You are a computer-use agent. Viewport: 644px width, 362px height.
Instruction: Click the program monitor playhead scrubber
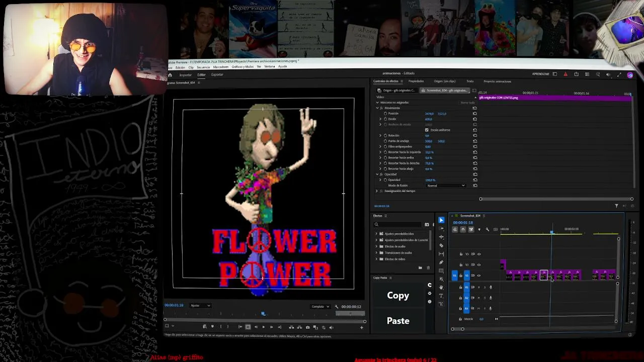pos(263,314)
